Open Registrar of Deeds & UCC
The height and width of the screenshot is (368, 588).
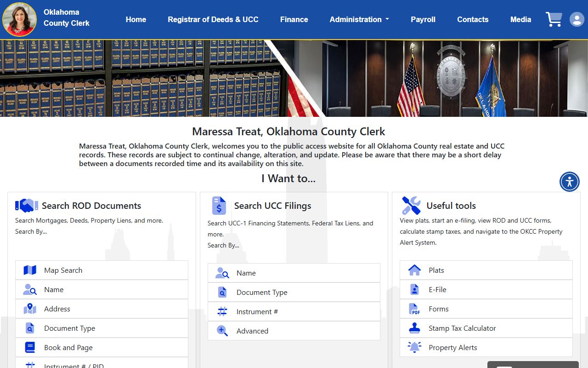[x=213, y=19]
